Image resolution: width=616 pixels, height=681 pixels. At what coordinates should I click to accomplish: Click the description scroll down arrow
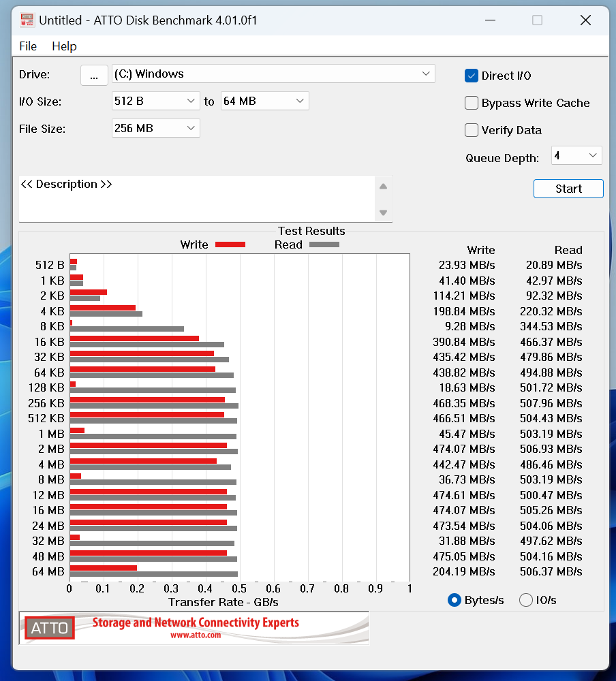pyautogui.click(x=383, y=212)
